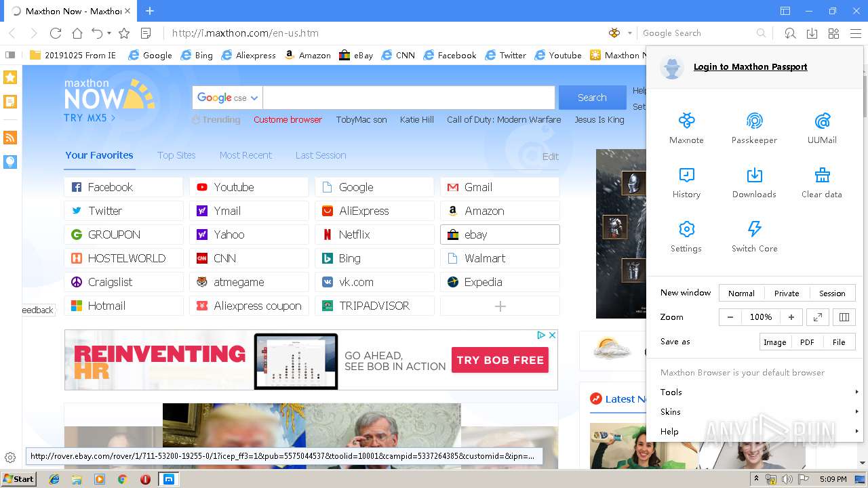Add new favorite with plus tile

click(x=500, y=306)
